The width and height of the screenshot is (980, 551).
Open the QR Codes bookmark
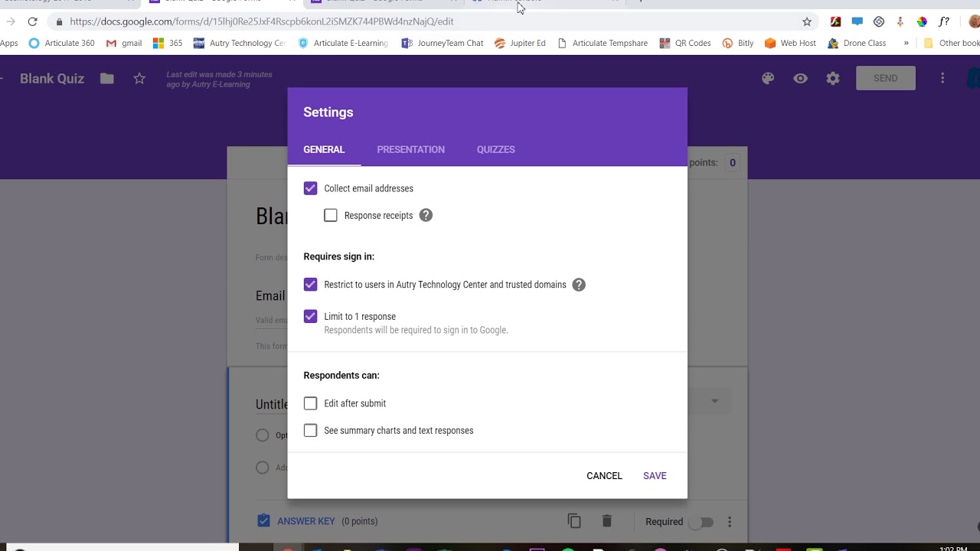tap(684, 43)
